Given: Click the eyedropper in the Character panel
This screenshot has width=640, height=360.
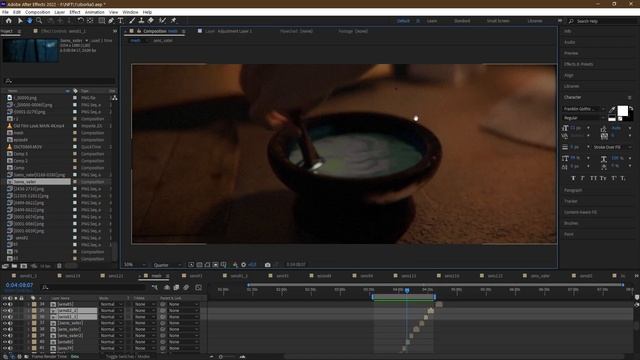Looking at the screenshot, I should pyautogui.click(x=612, y=109).
